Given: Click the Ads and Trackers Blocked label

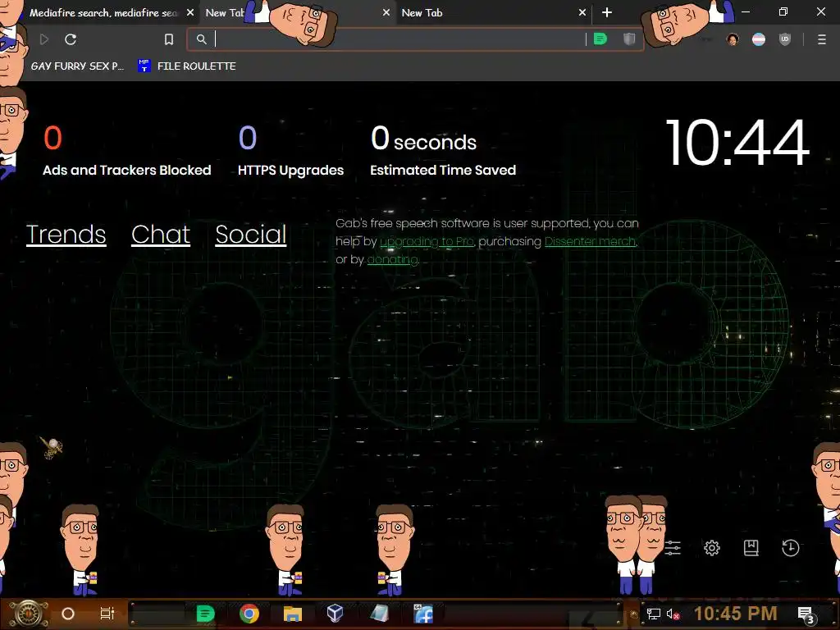Looking at the screenshot, I should point(127,171).
